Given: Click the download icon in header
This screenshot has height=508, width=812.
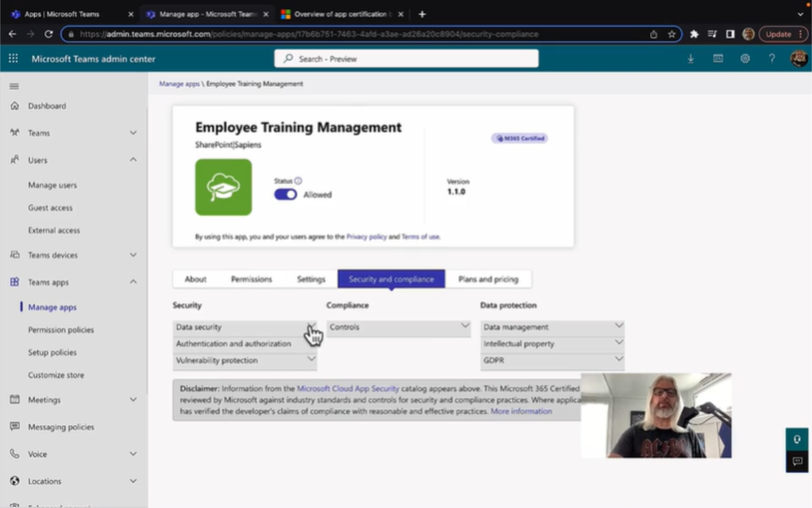Looking at the screenshot, I should [x=690, y=59].
